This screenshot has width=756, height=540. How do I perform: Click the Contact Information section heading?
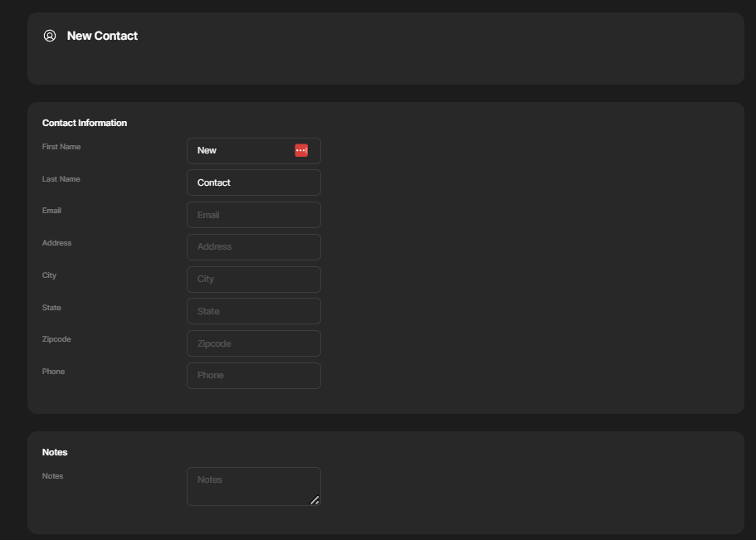(x=85, y=123)
